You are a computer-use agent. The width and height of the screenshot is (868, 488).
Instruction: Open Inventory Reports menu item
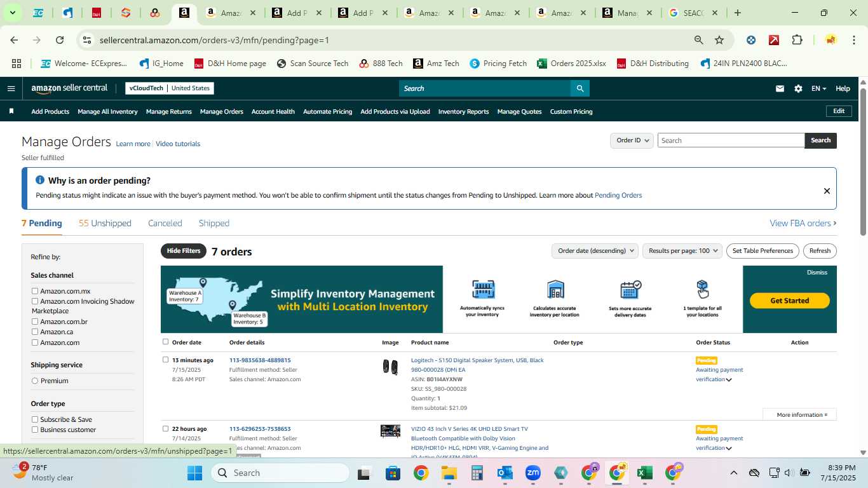coord(463,111)
